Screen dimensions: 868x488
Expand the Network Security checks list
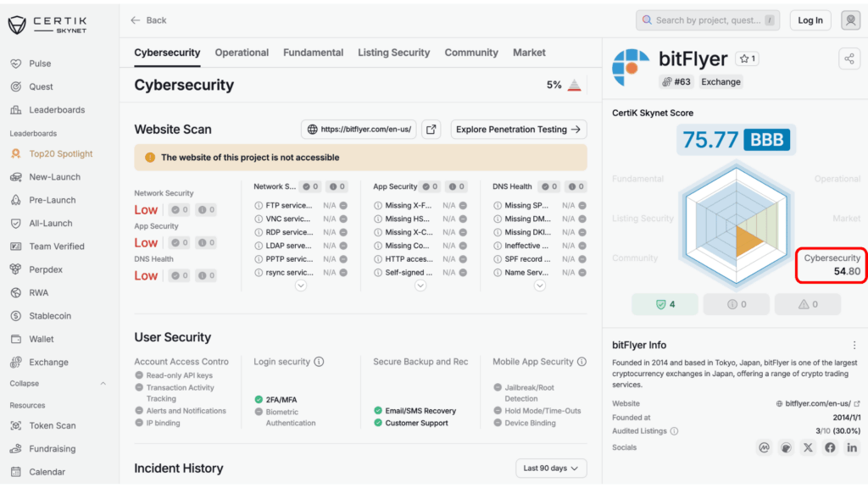301,286
